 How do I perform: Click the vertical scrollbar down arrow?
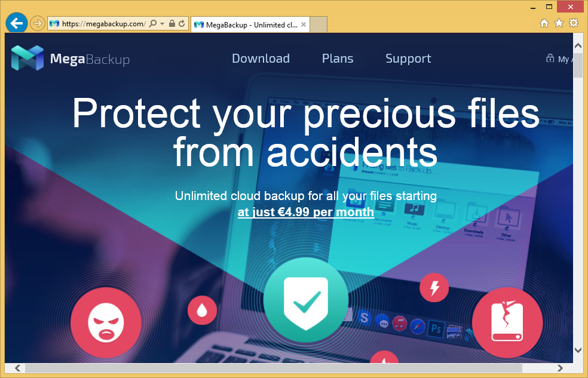tap(578, 351)
